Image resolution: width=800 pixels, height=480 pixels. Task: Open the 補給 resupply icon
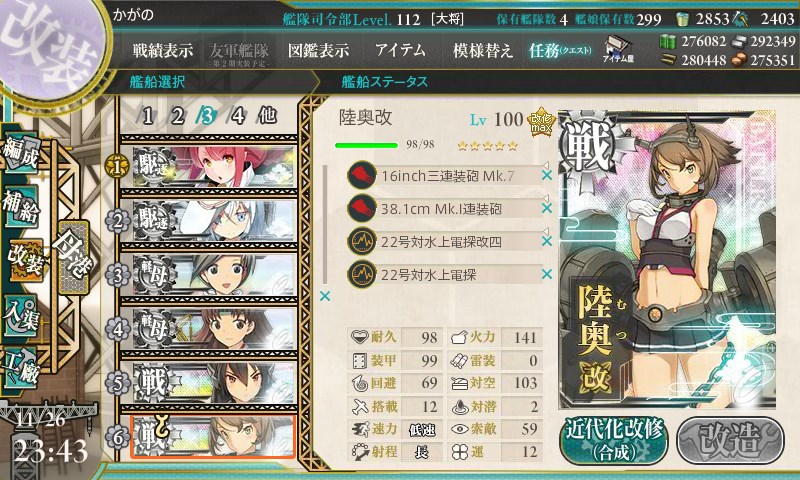(x=20, y=206)
